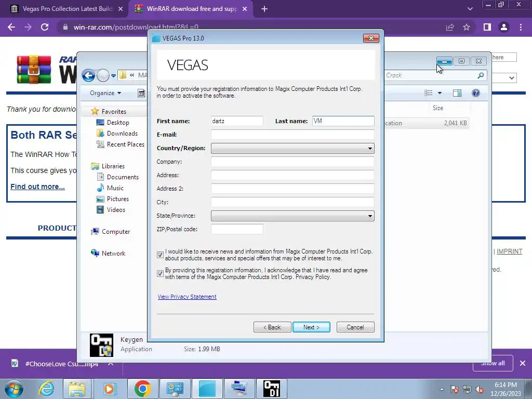Click the Company input field
Viewport: 532px width, 399px height.
[292, 162]
